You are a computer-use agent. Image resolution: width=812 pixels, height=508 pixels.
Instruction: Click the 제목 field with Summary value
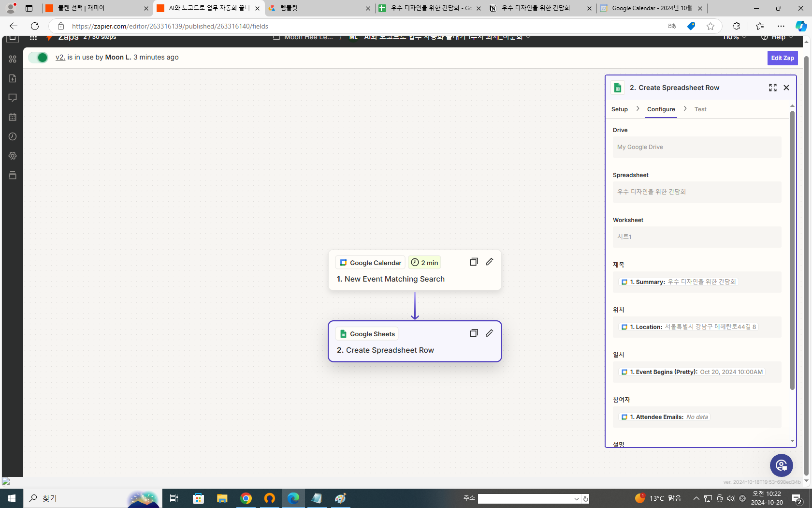697,282
